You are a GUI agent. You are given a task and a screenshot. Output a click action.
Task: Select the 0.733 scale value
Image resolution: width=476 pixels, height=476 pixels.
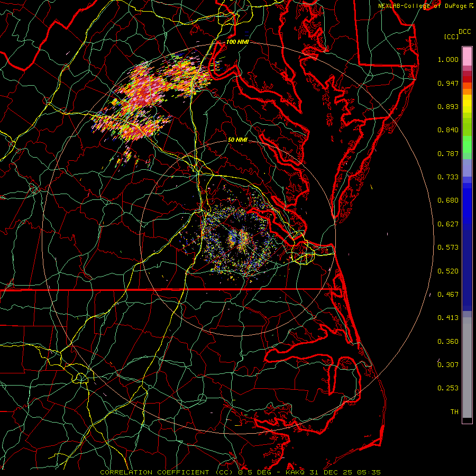pyautogui.click(x=448, y=177)
